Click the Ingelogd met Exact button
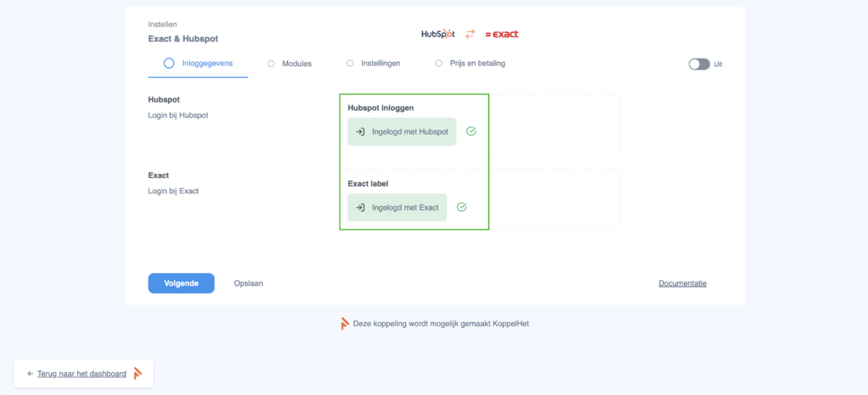This screenshot has width=868, height=395. (397, 208)
